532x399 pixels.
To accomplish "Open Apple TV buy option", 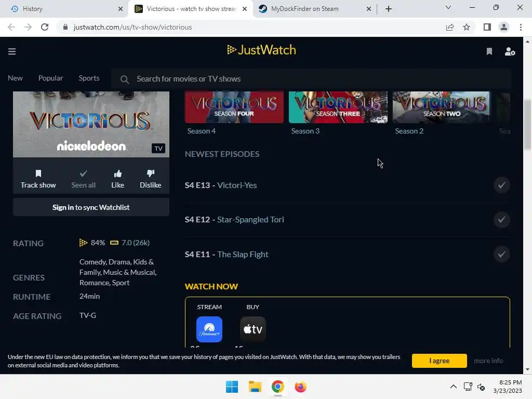I will 253,329.
